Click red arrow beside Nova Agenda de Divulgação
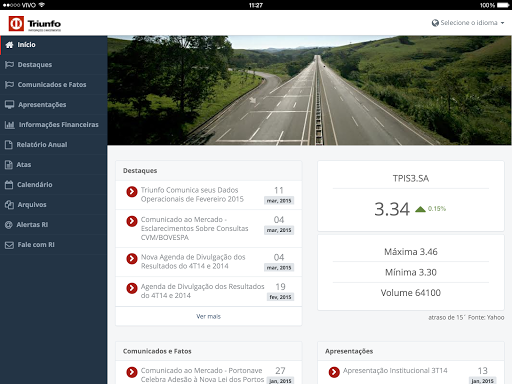The image size is (512, 384). pos(132,258)
